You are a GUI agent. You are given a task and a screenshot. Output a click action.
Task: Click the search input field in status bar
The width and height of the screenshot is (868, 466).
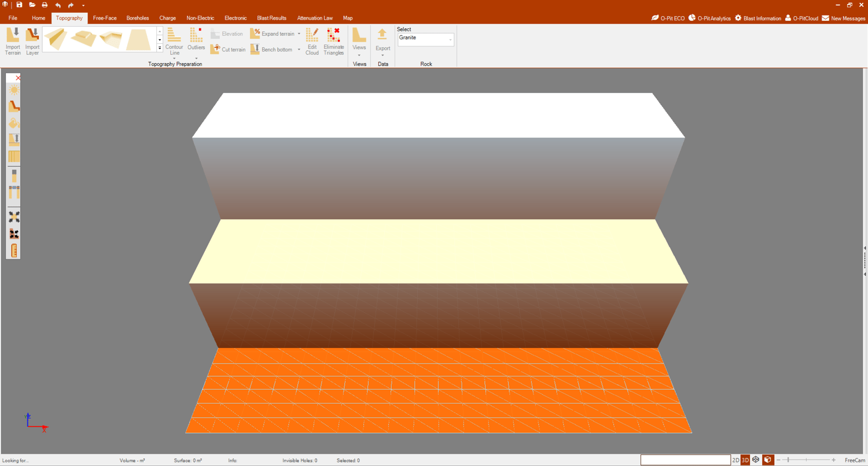pyautogui.click(x=685, y=460)
